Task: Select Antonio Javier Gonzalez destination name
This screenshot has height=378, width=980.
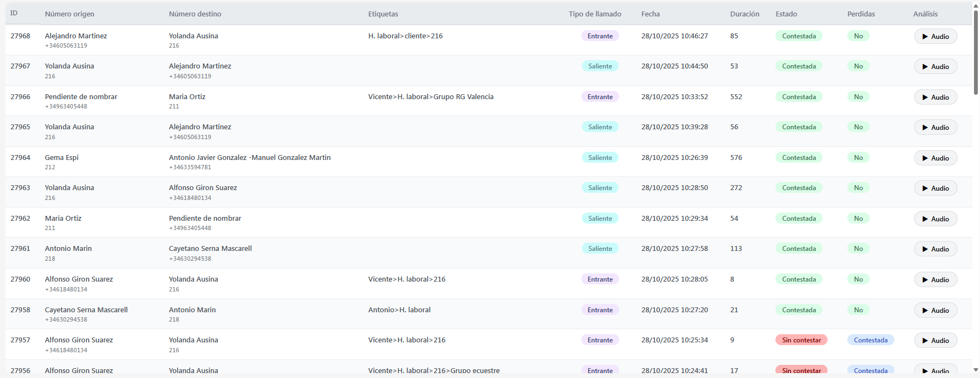Action: [250, 158]
